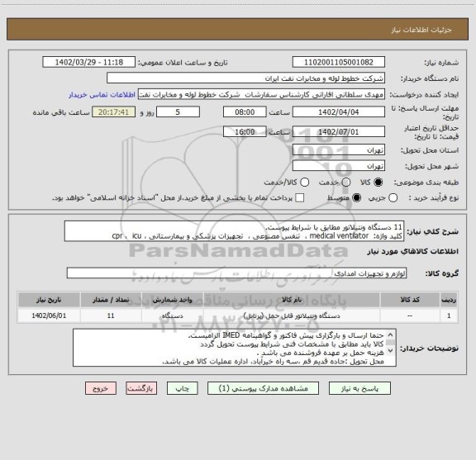This screenshot has height=460, width=476.
Task: Click the request creator field
Action: 261,94
